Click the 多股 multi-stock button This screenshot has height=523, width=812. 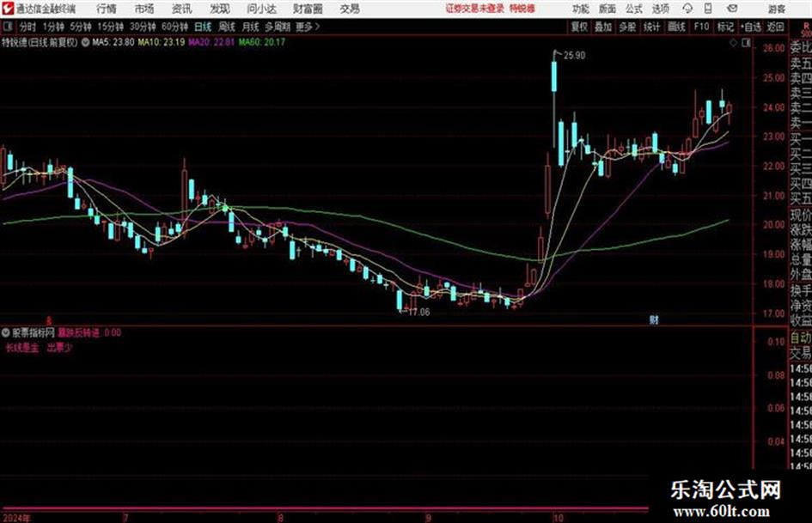(627, 27)
